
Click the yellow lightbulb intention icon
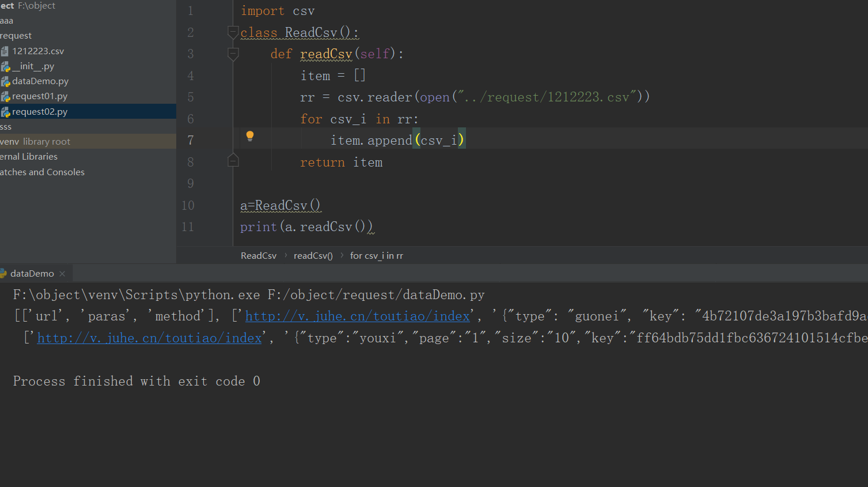(250, 136)
